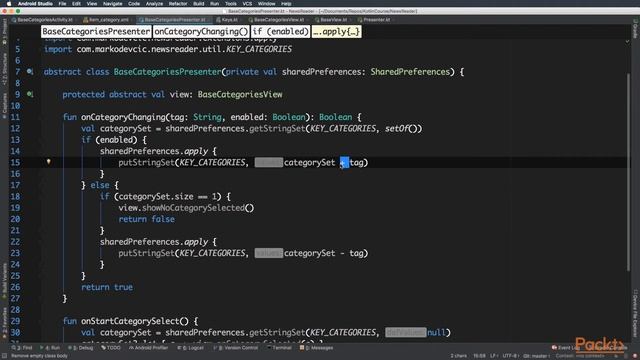The height and width of the screenshot is (360, 640).
Task: Open the Analyze menu
Action: coord(154,3)
